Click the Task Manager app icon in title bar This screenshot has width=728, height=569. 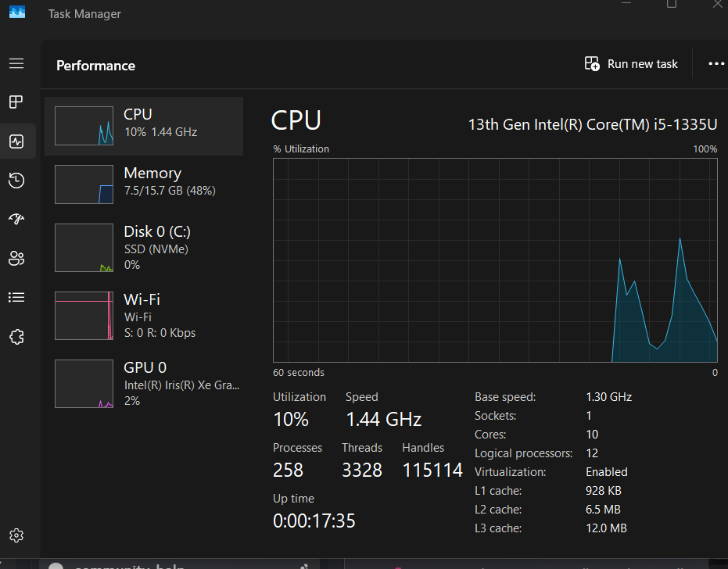coord(17,12)
